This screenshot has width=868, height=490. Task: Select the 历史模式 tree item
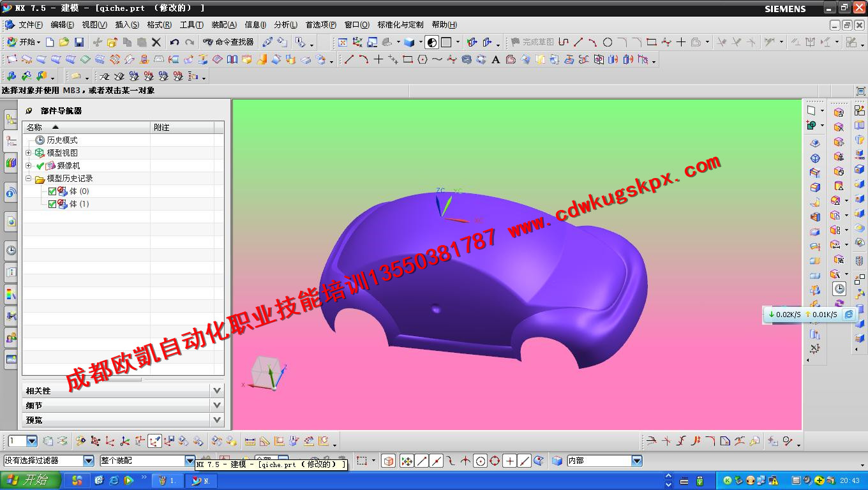62,140
